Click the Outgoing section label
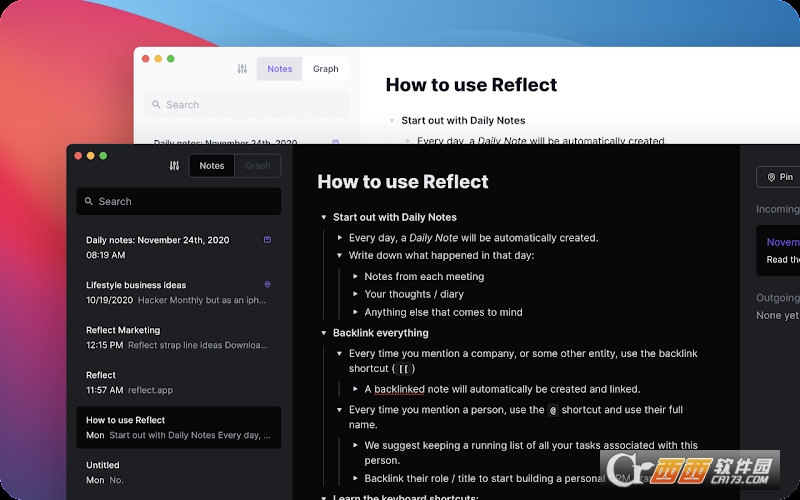This screenshot has height=500, width=800. pyautogui.click(x=778, y=298)
